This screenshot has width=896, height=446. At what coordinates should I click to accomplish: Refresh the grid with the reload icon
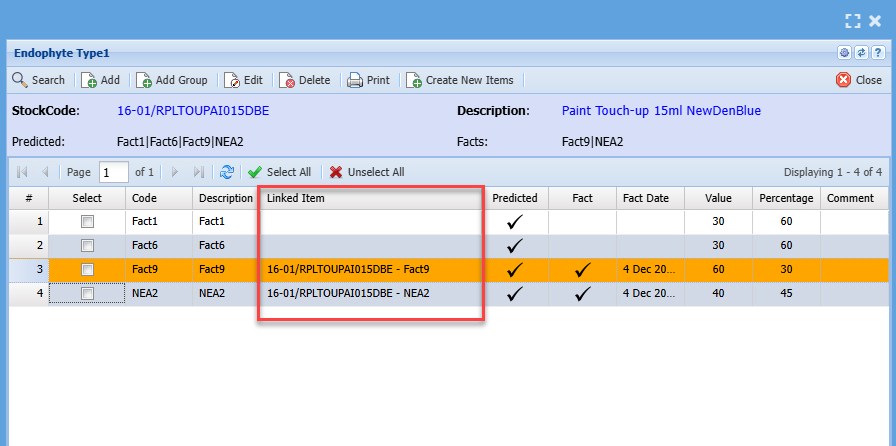click(x=227, y=172)
